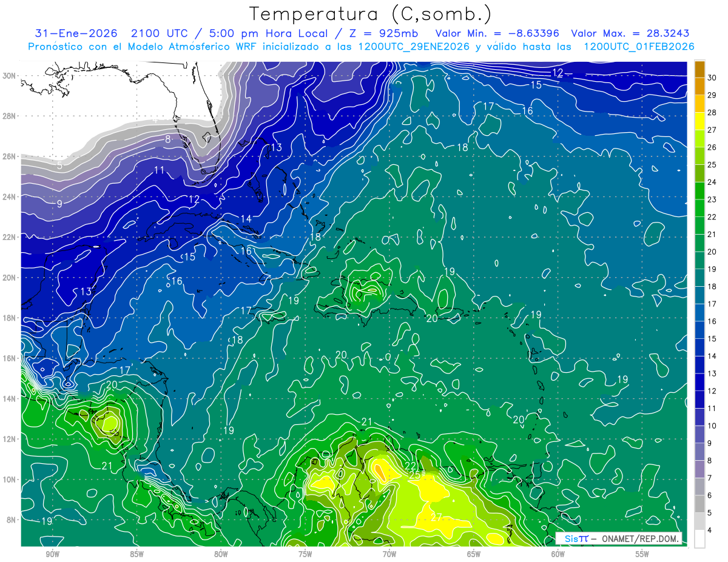Click the latitude axis label "22N"
The image size is (728, 562).
coord(10,237)
